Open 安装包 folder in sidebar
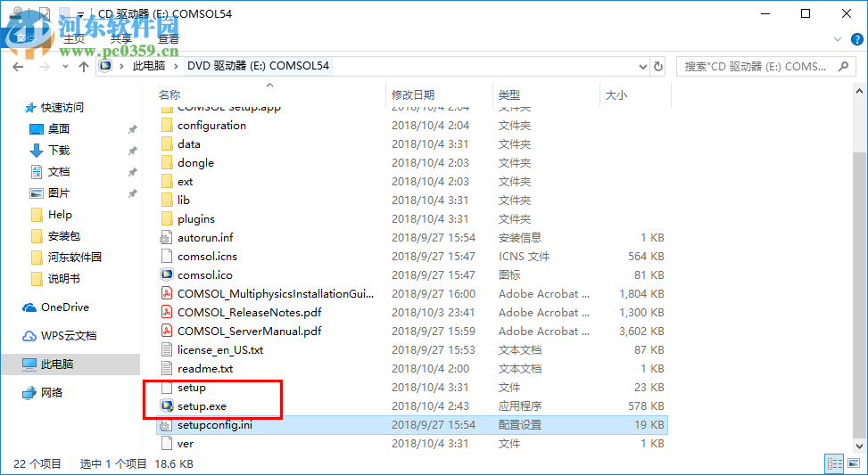This screenshot has width=868, height=475. point(64,236)
